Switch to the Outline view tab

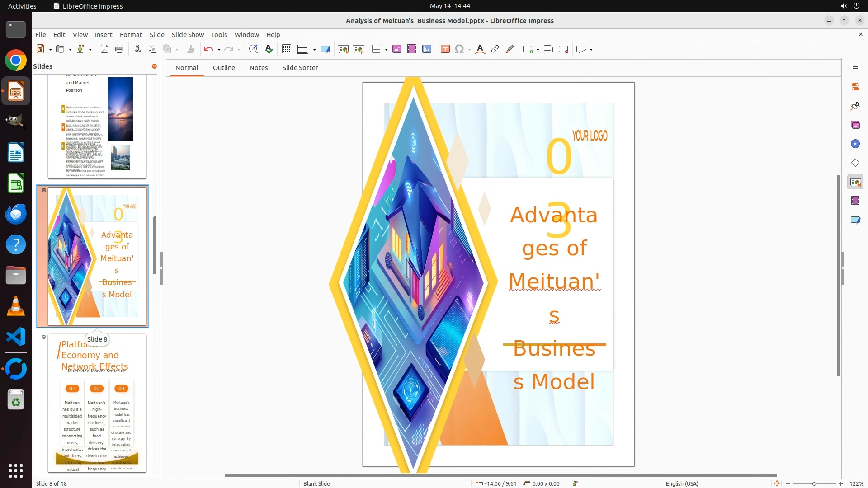tap(224, 68)
